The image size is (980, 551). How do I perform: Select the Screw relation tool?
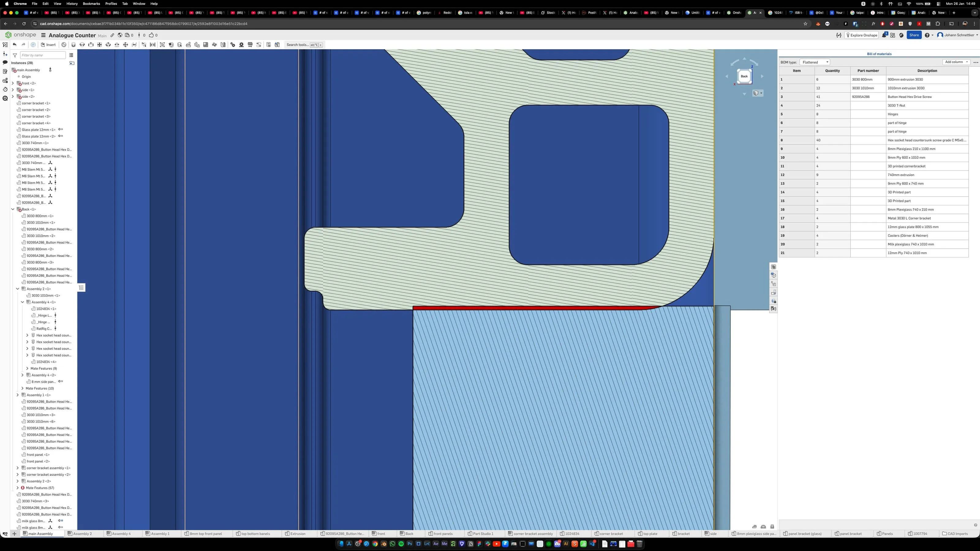click(x=250, y=44)
